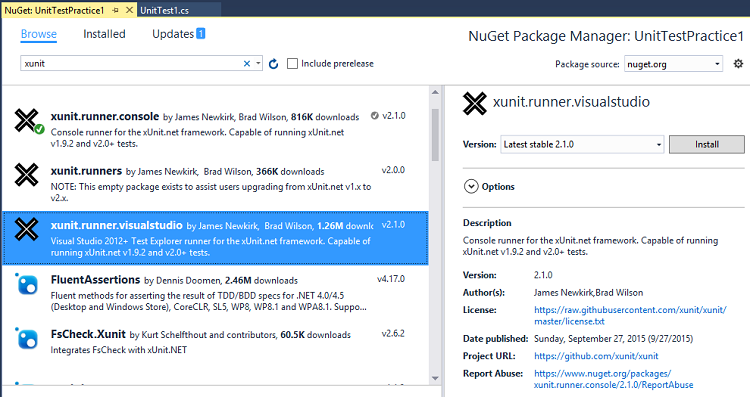
Task: Click the xunit.runner.console package icon
Action: (x=28, y=121)
